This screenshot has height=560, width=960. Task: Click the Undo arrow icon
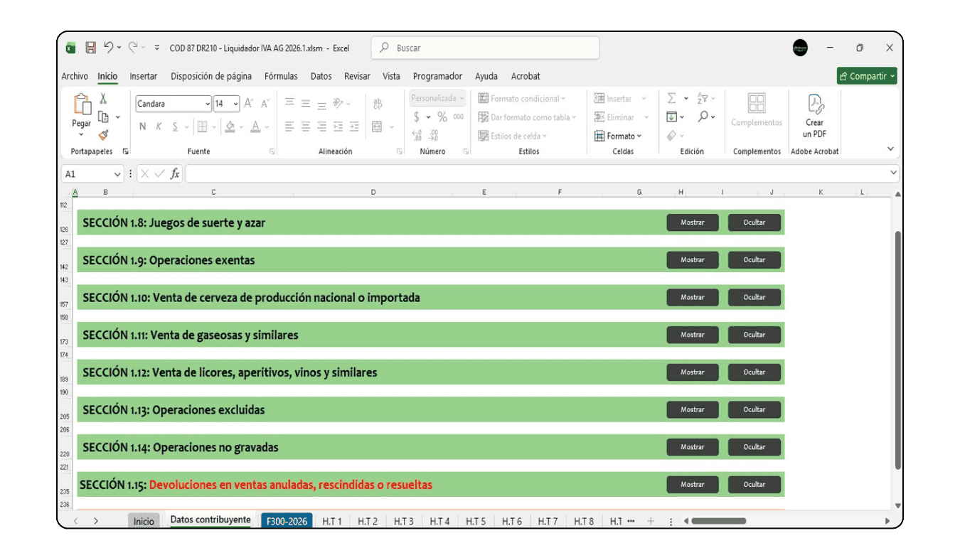pos(109,48)
